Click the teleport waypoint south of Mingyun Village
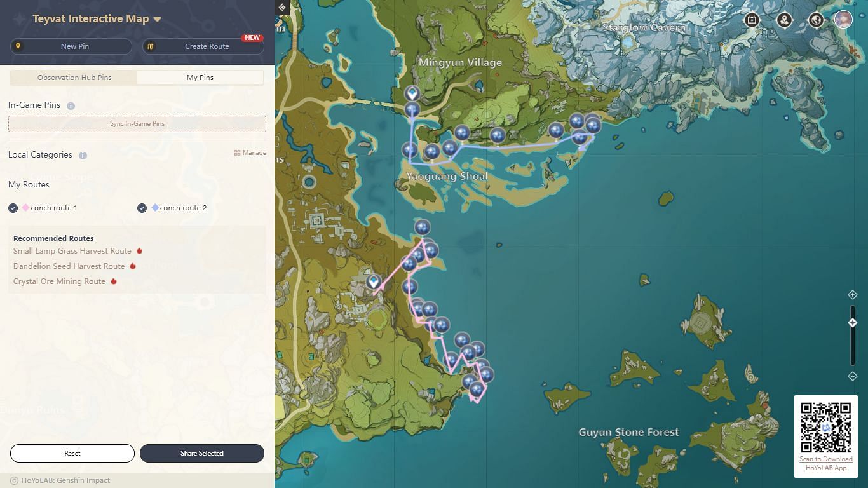 pyautogui.click(x=412, y=95)
